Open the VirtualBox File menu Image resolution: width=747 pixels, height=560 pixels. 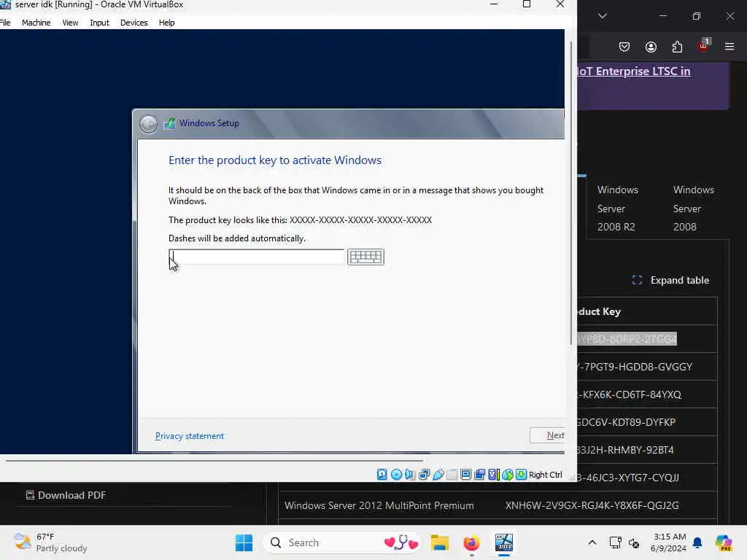coord(5,23)
